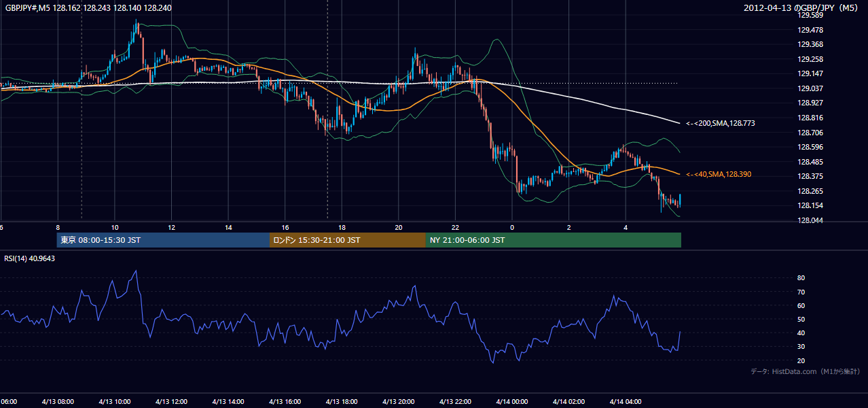Click price axis value 128.265
The image size is (868, 408).
click(810, 191)
